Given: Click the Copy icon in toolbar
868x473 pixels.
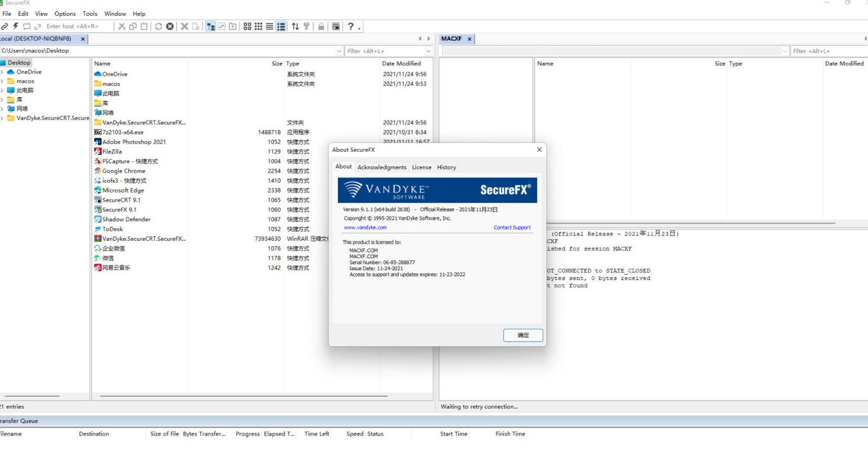Looking at the screenshot, I should point(133,26).
